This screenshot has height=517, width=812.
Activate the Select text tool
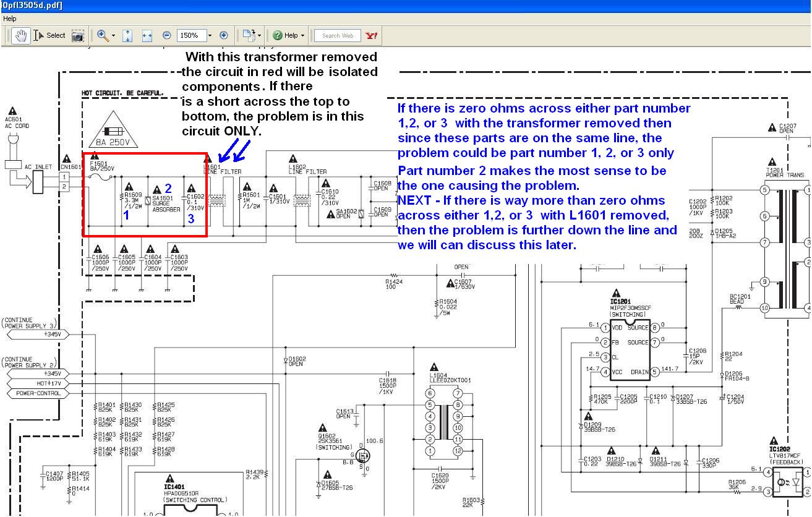click(49, 36)
